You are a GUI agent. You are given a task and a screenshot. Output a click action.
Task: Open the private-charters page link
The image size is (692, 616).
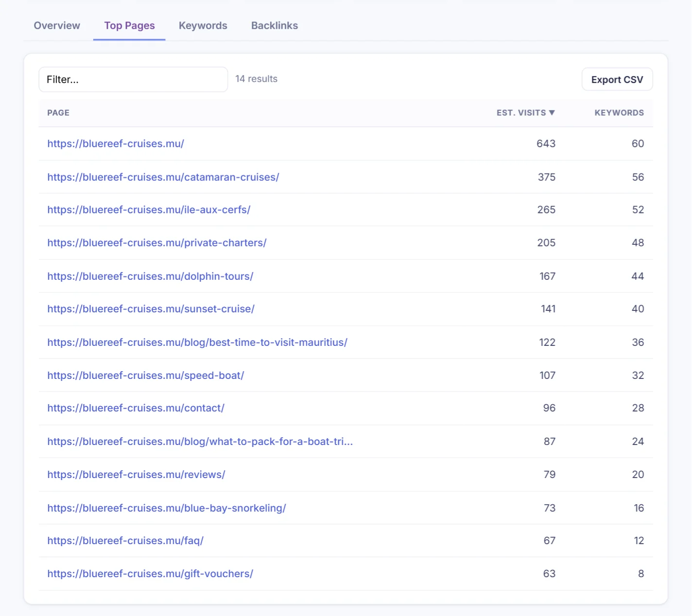point(157,243)
